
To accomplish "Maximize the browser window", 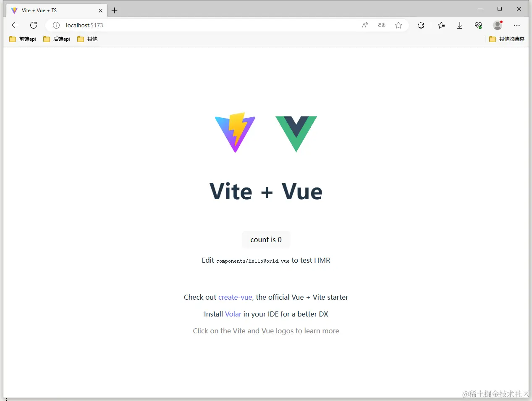I will click(500, 9).
